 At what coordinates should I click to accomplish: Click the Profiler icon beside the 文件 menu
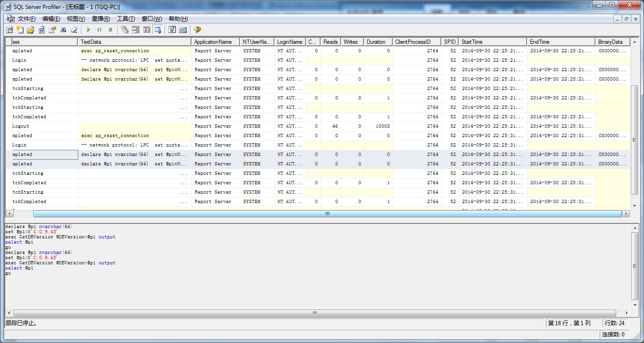10,19
